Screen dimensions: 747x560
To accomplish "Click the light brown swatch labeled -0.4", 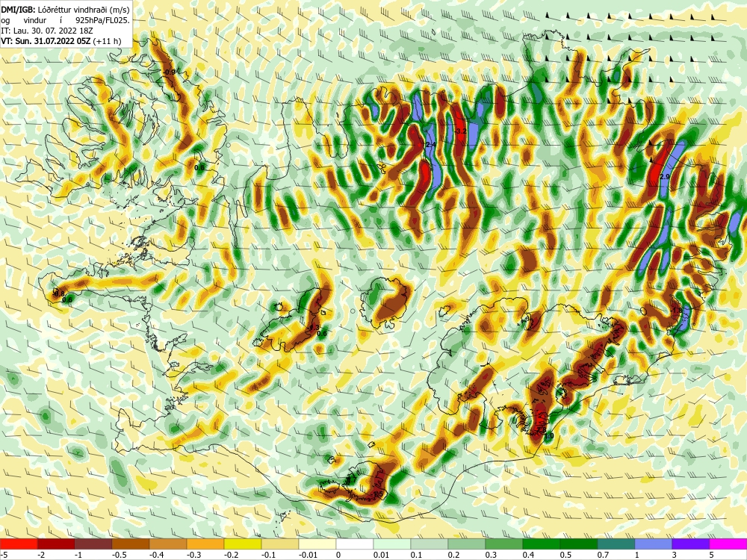I will click(168, 544).
